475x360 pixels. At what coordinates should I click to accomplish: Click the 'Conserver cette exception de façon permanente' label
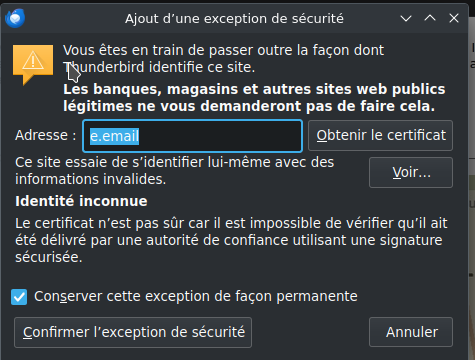tap(196, 296)
